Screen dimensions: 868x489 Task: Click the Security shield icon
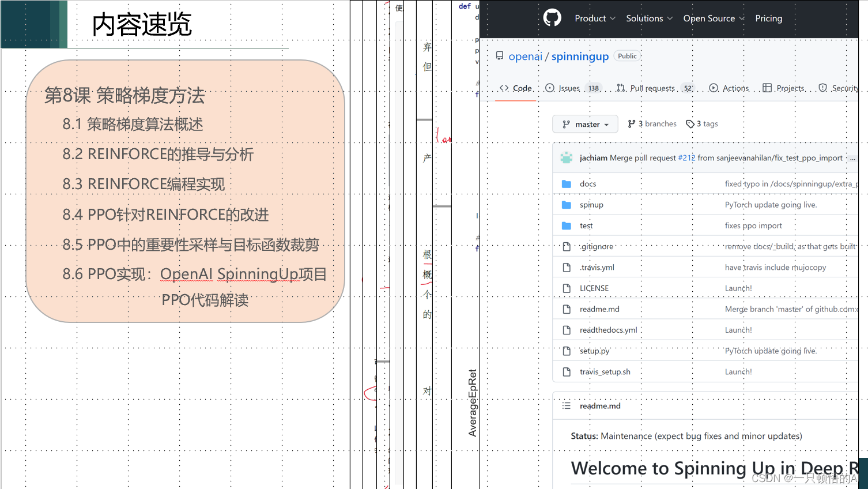tap(823, 88)
